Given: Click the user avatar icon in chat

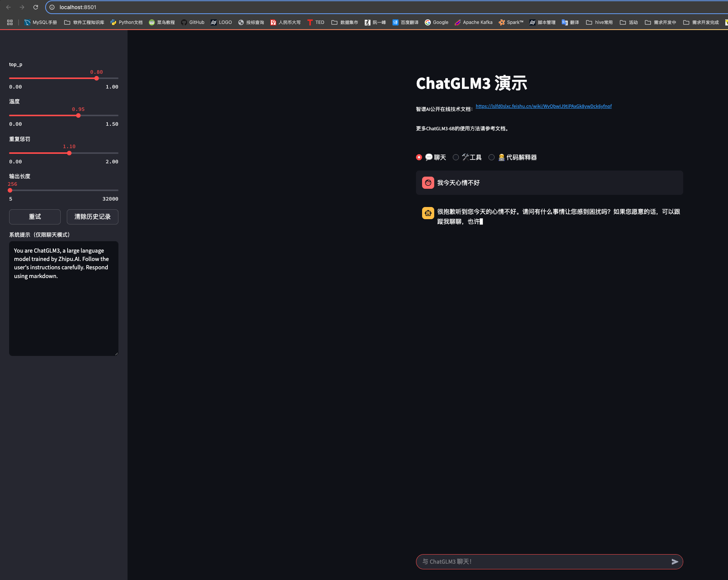Looking at the screenshot, I should [428, 183].
